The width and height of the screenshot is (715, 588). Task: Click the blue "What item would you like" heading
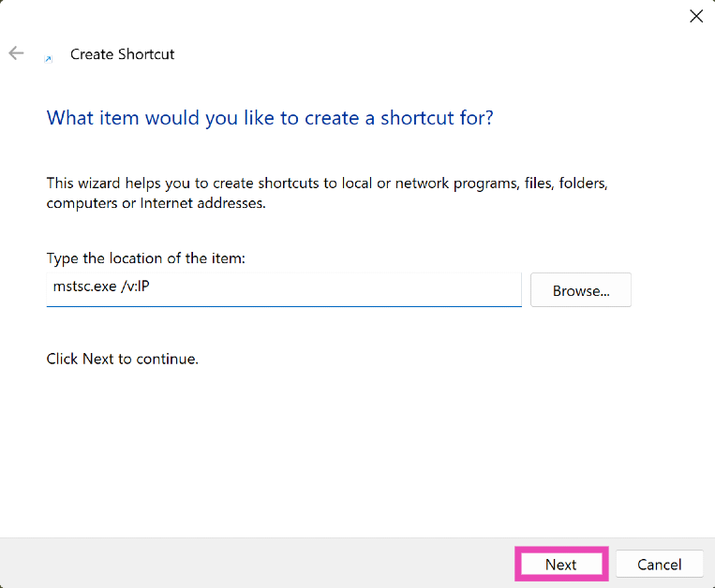click(270, 118)
